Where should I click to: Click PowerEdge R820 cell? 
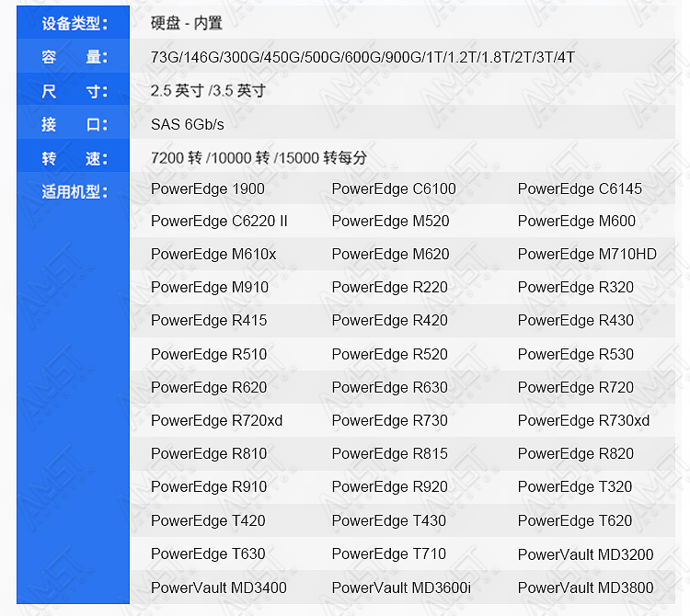coord(576,454)
